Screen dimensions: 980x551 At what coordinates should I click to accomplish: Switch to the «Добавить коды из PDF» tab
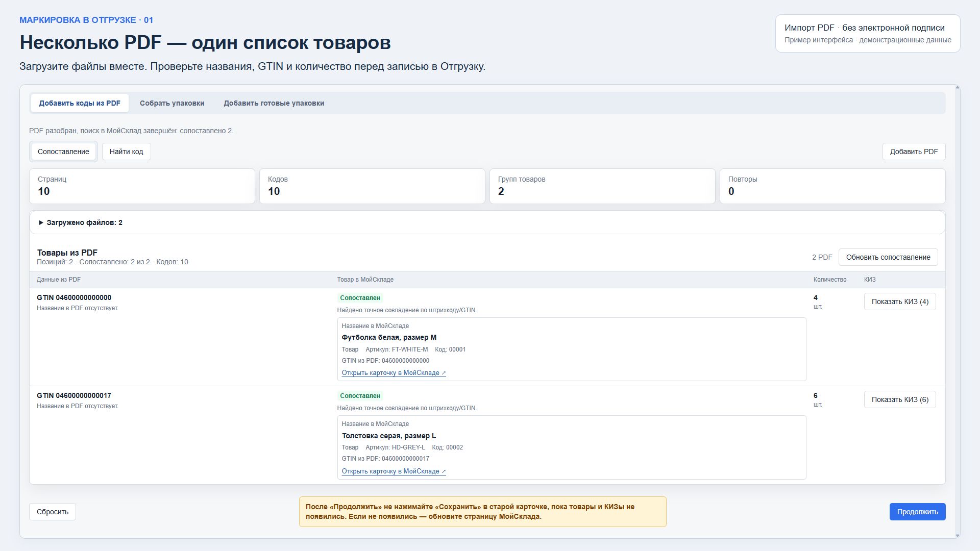point(80,103)
